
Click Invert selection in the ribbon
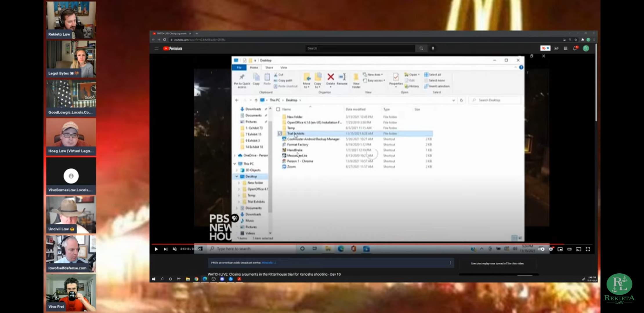pos(437,86)
